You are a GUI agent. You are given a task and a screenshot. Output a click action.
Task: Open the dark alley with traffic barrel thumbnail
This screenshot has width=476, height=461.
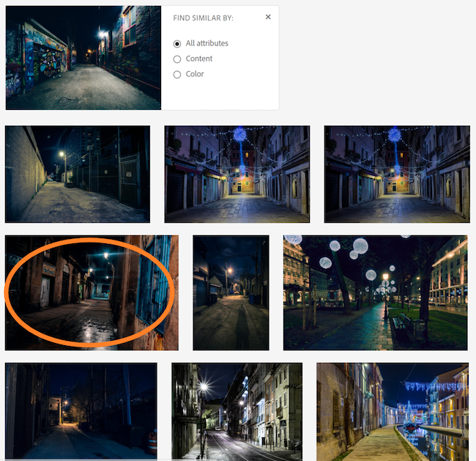click(81, 411)
